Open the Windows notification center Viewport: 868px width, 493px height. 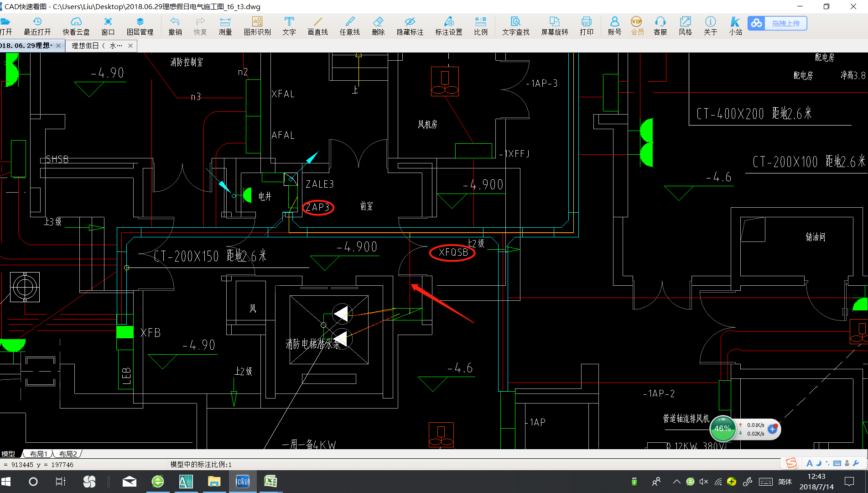(849, 482)
